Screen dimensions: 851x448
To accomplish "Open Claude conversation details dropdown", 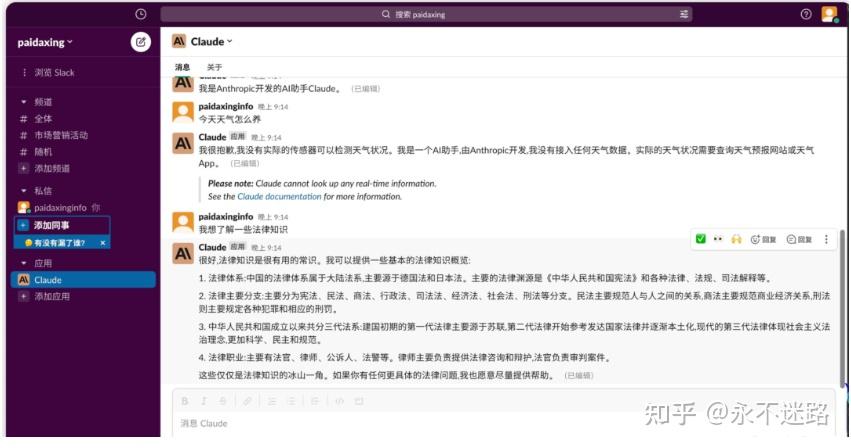I will (211, 41).
